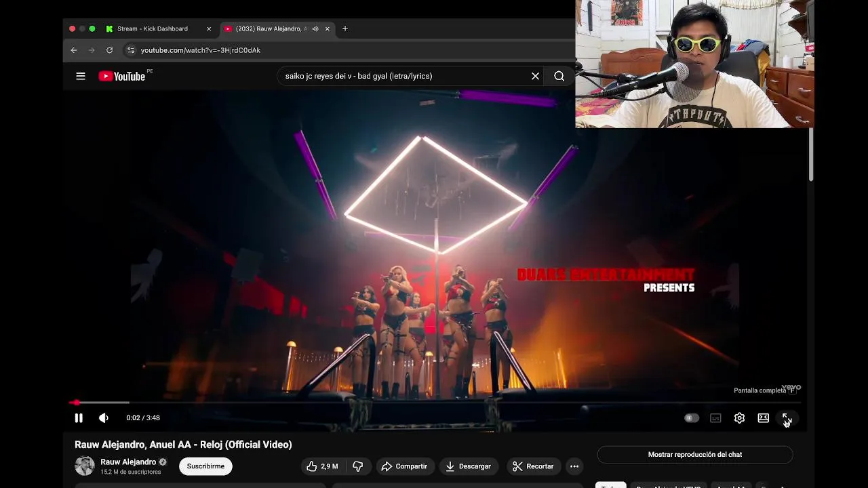Switch to Stream - Kick Dashboard tab

tap(152, 28)
